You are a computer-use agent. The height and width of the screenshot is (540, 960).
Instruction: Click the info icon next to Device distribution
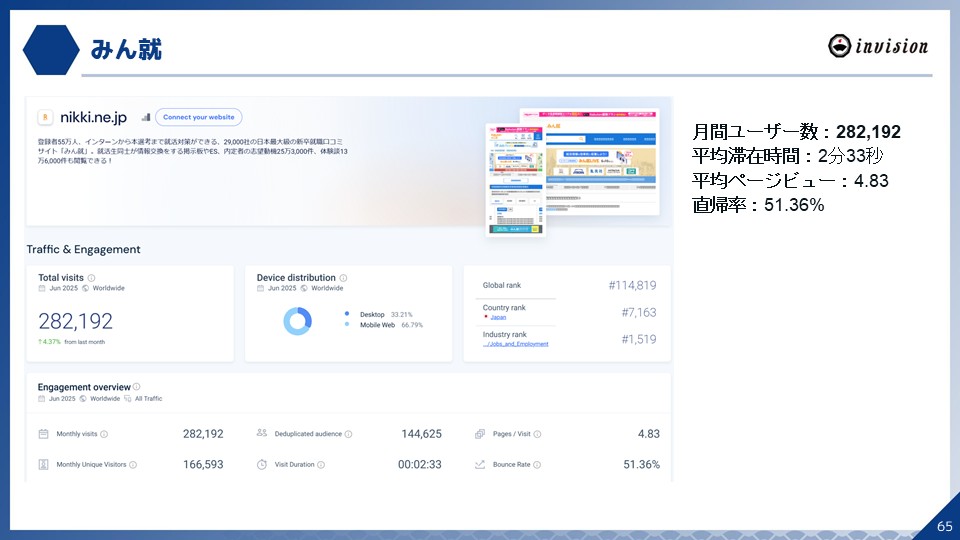pyautogui.click(x=343, y=278)
